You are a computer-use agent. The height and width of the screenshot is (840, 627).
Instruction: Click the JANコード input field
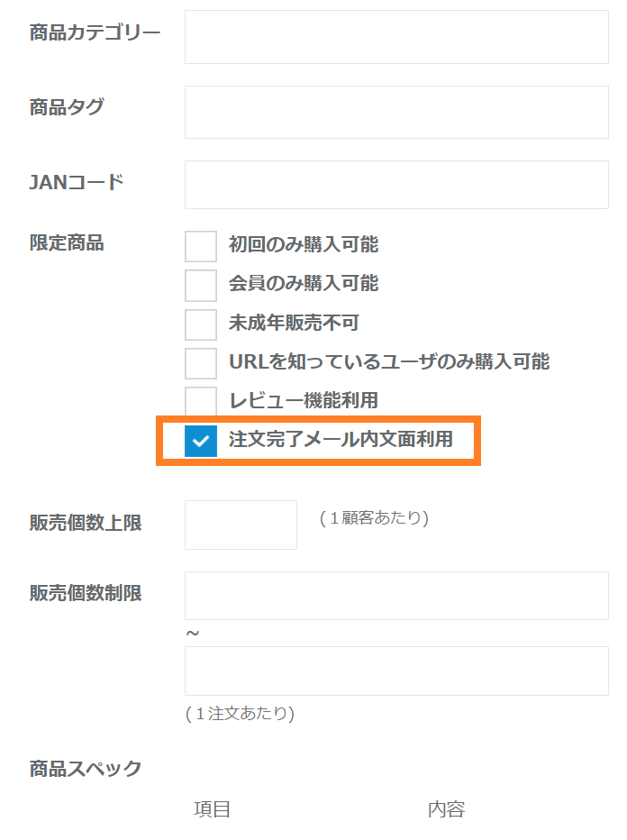[396, 185]
